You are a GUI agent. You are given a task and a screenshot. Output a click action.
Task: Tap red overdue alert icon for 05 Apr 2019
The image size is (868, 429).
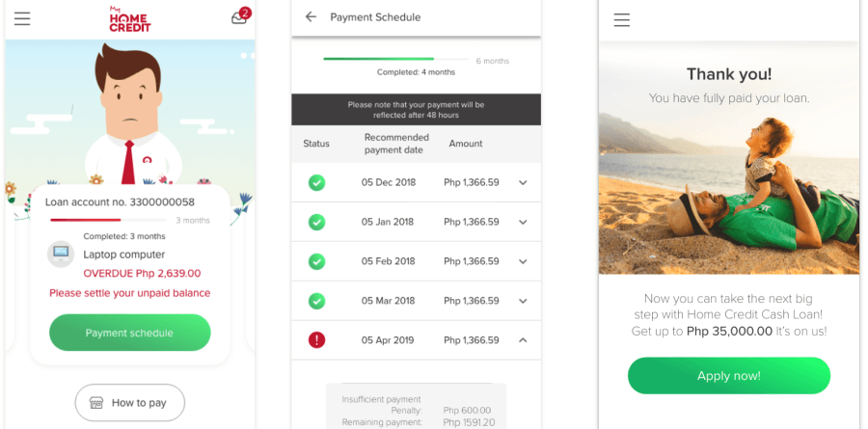(316, 339)
